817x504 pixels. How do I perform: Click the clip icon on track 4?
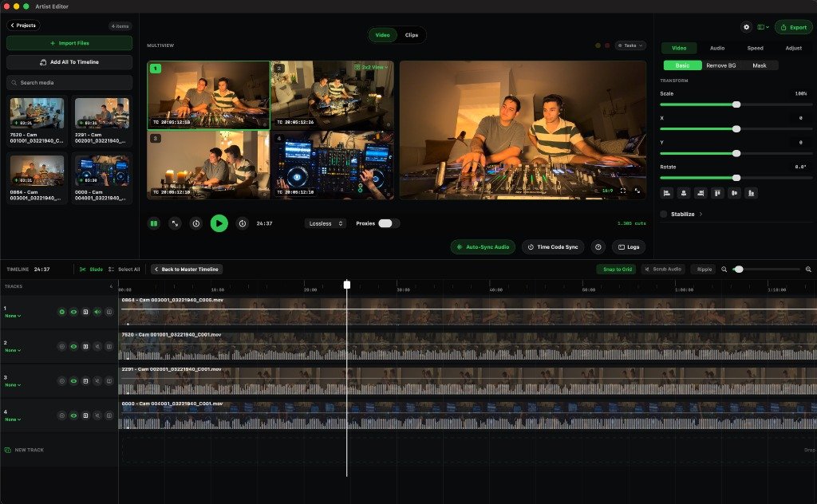point(85,415)
